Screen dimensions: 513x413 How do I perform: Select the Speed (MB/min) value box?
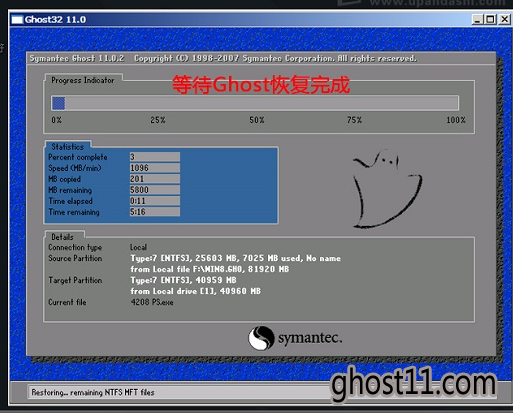[155, 168]
